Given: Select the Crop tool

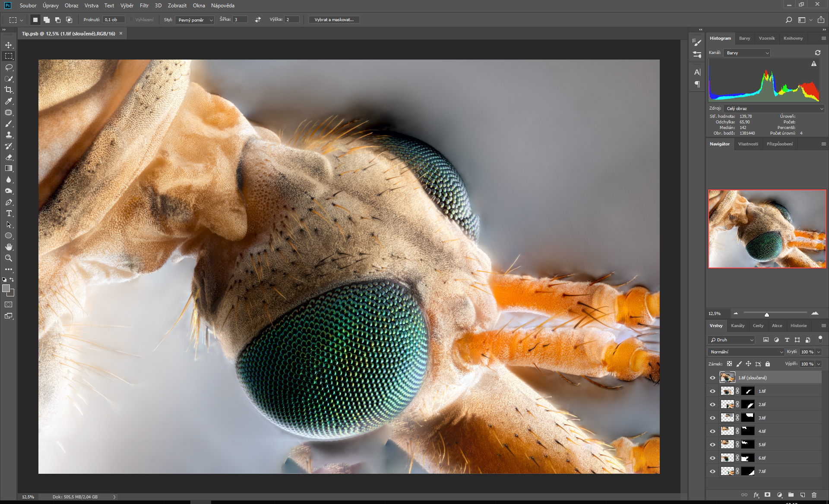Looking at the screenshot, I should 9,90.
